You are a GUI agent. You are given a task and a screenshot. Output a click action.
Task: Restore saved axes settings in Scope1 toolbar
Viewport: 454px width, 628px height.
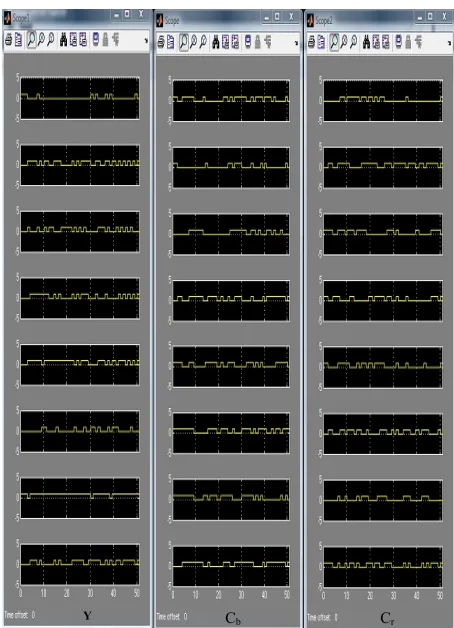83,40
